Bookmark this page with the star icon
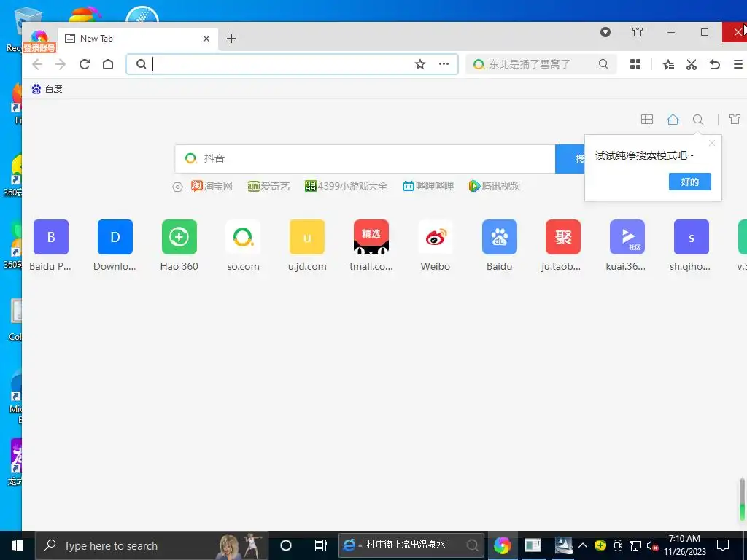 pyautogui.click(x=419, y=64)
